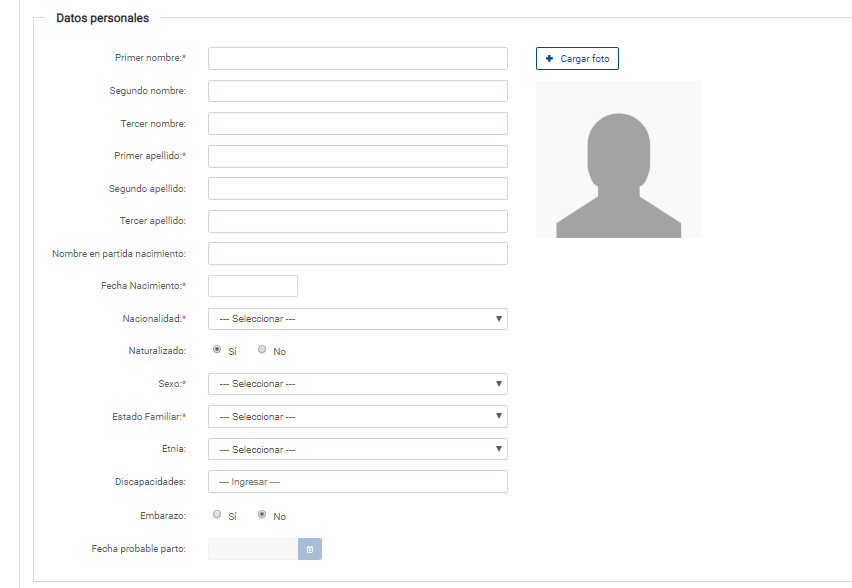Focus the Primer nombre text field
The height and width of the screenshot is (588, 852).
357,59
